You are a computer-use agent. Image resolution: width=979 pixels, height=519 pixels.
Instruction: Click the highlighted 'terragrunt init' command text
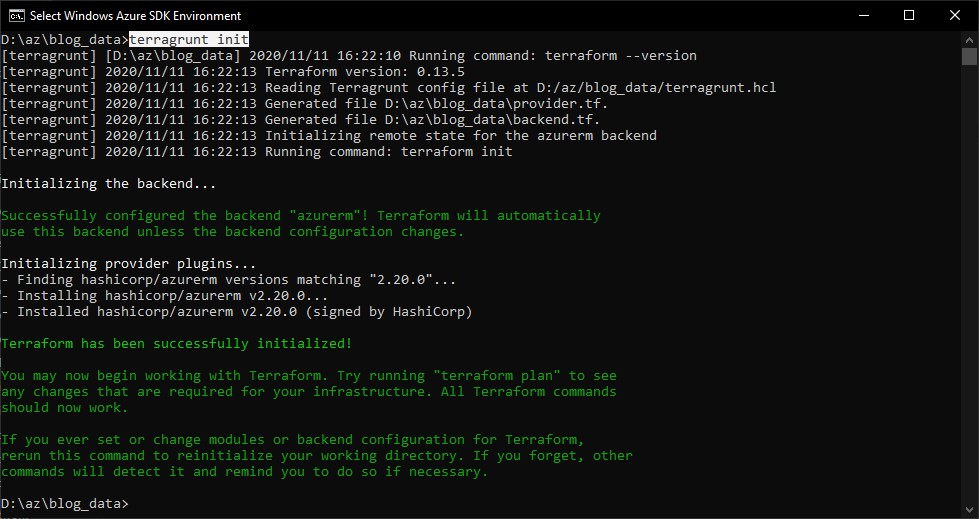point(189,39)
